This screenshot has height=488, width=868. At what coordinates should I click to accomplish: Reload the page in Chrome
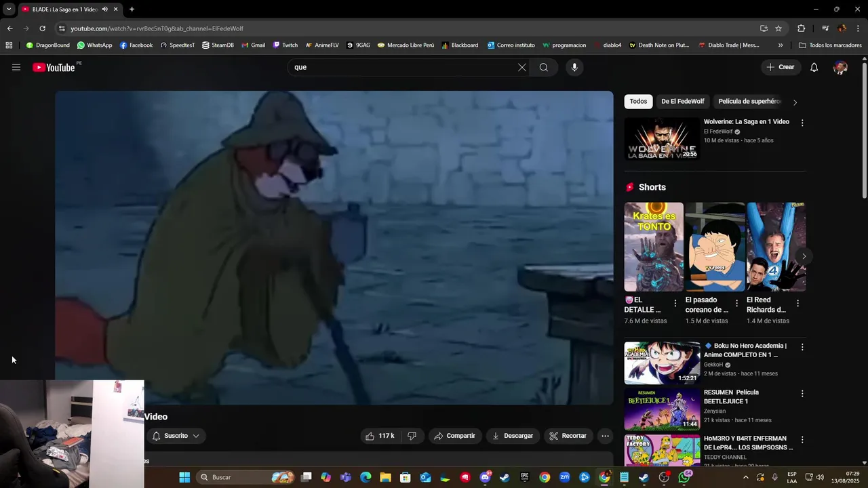[42, 28]
